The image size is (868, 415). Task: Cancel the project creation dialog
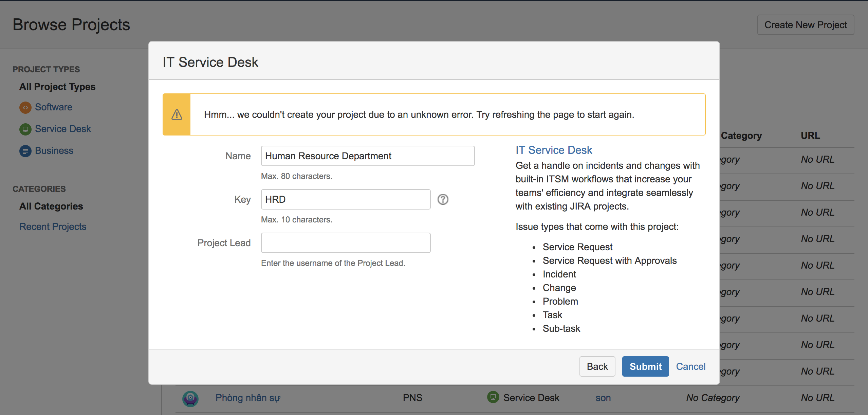coord(690,366)
